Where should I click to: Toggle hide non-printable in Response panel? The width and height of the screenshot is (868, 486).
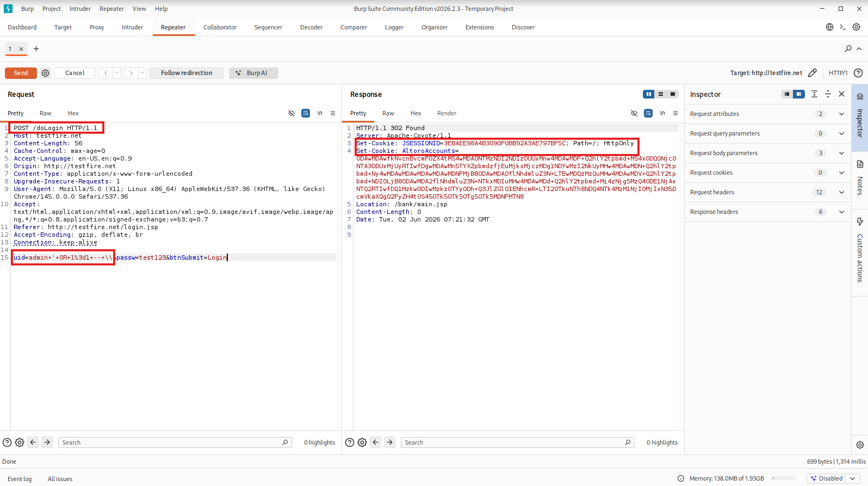(634, 113)
